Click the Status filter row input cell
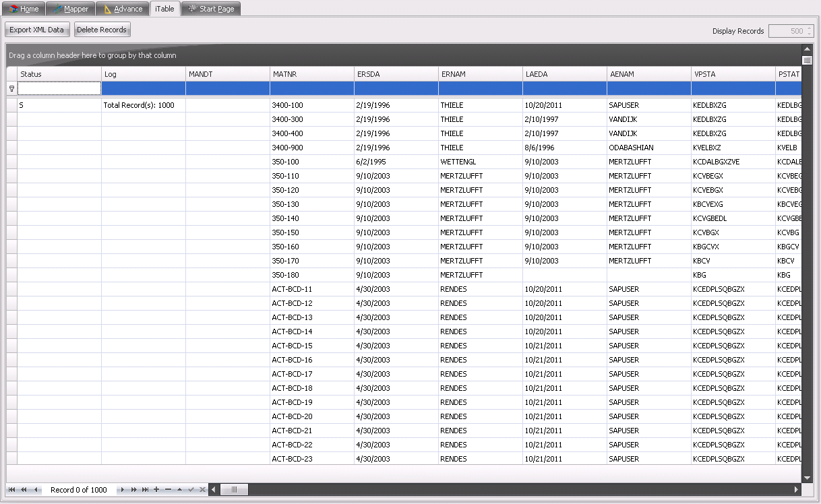The width and height of the screenshot is (821, 504). click(59, 88)
